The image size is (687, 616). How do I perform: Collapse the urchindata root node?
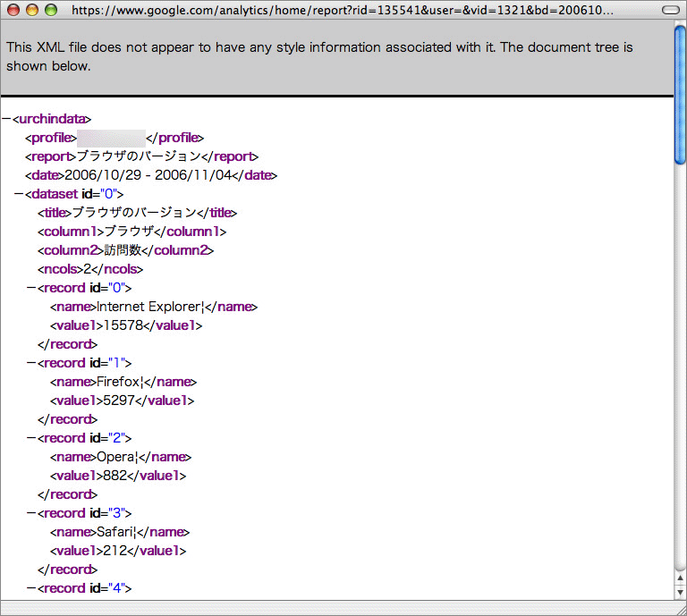point(6,119)
